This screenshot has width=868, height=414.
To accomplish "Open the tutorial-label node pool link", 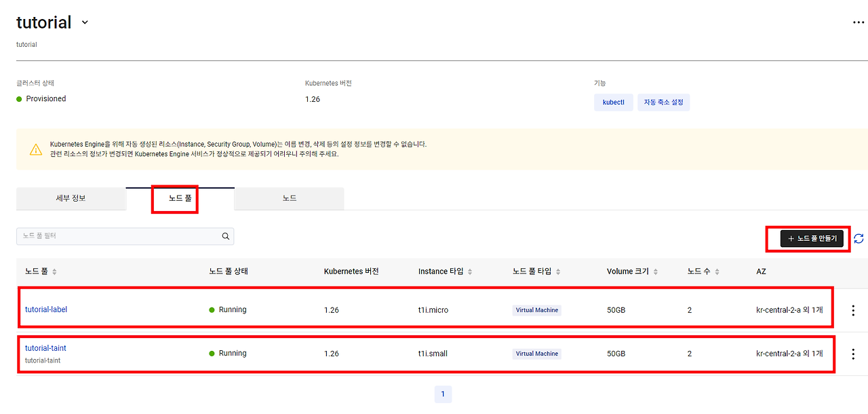I will [x=46, y=309].
